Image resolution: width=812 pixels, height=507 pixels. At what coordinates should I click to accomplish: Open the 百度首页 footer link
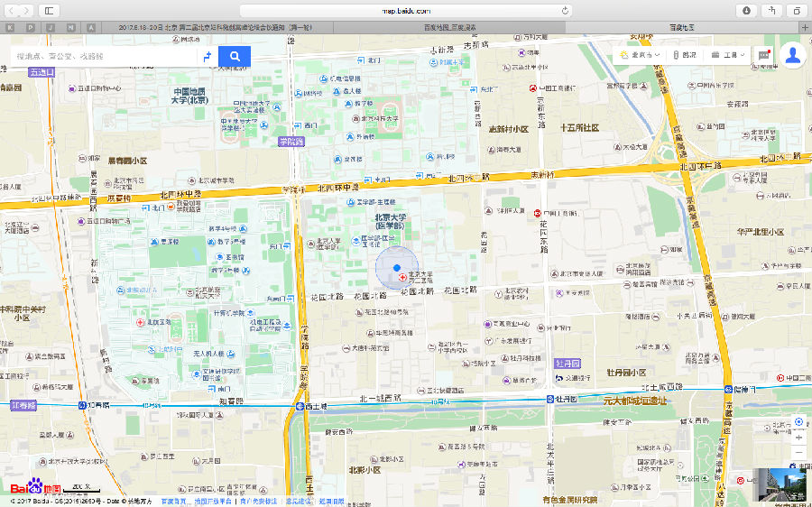(174, 502)
